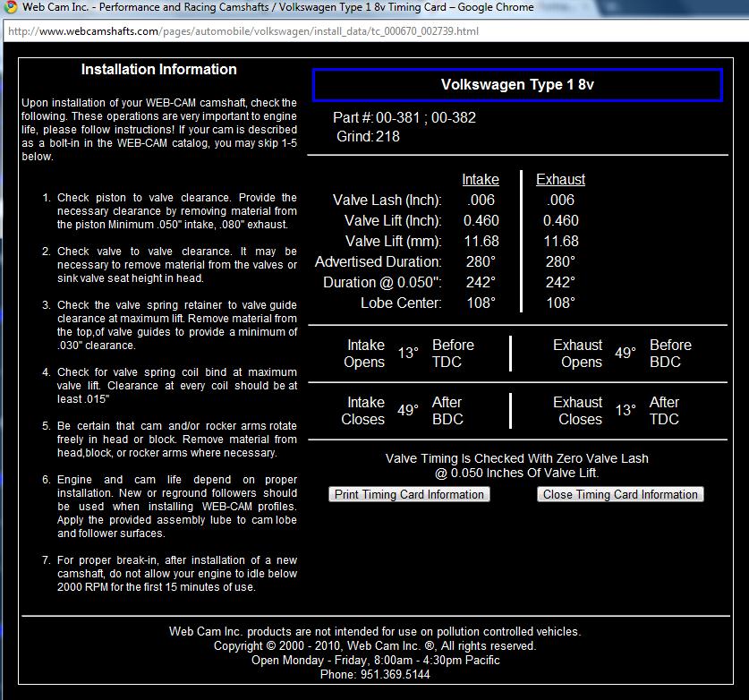This screenshot has height=700, width=749.
Task: Click the intro paragraph starting "Upon installation of your WEB-CAM"
Action: 159,130
